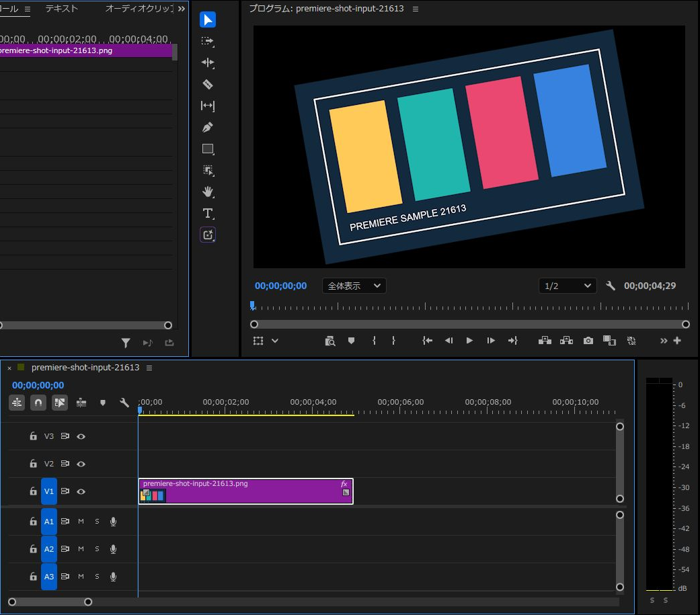Image resolution: width=700 pixels, height=615 pixels.
Task: Switch to オーディオクリップ tab
Action: [139, 9]
